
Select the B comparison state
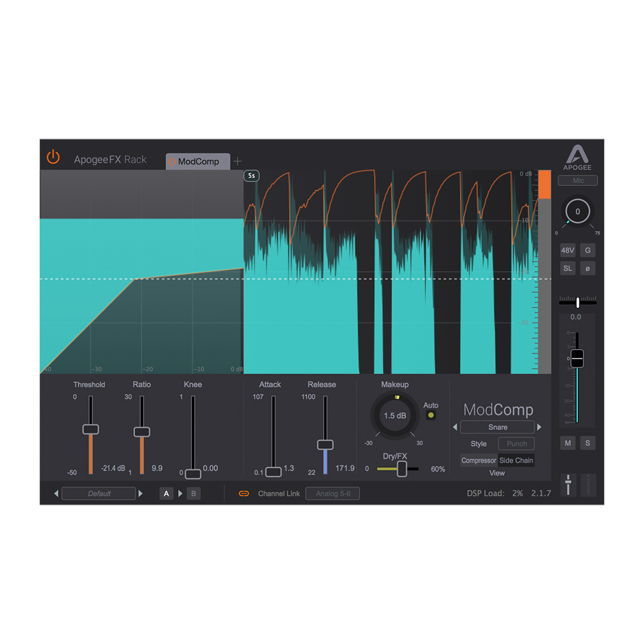click(194, 493)
